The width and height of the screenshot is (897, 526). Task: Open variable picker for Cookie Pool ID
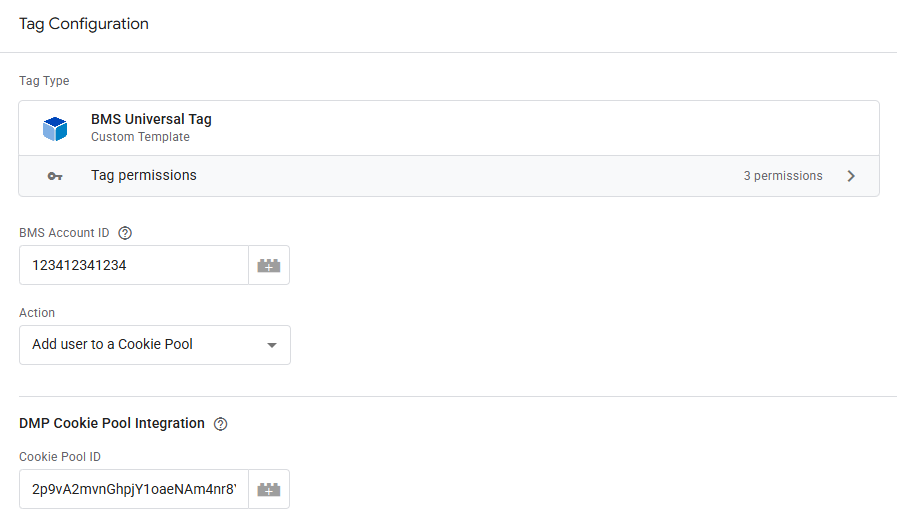[x=269, y=489]
